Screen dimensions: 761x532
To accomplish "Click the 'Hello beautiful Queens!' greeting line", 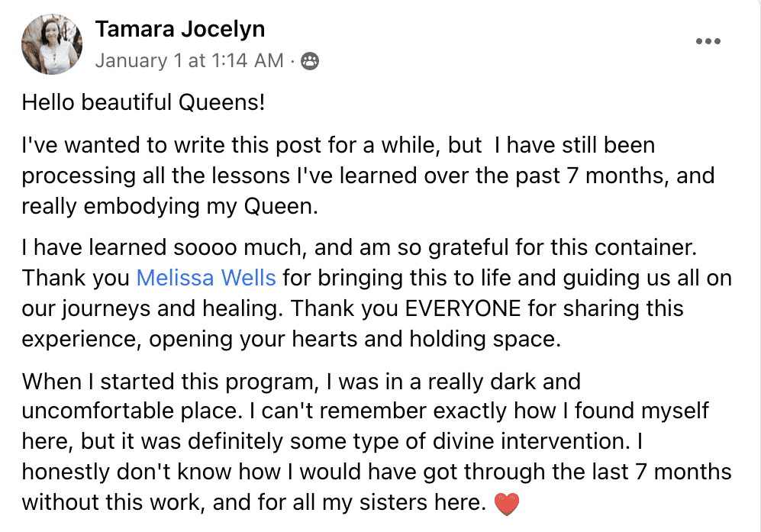I will (x=143, y=102).
